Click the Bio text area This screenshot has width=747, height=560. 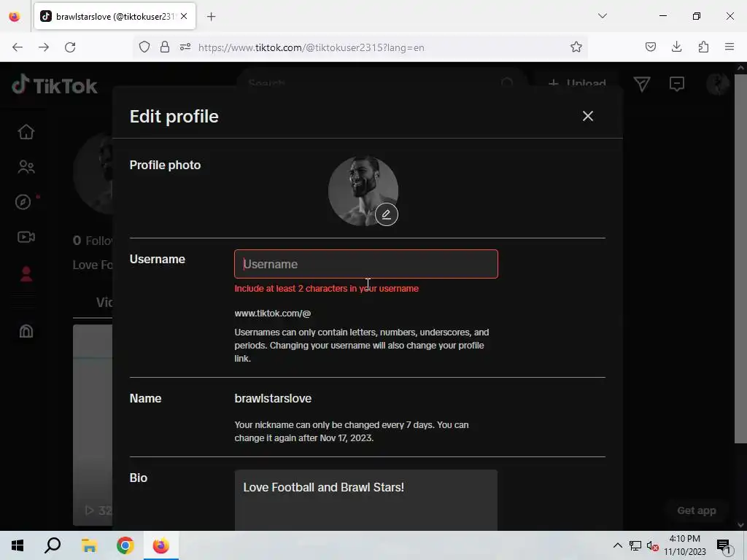tap(366, 500)
